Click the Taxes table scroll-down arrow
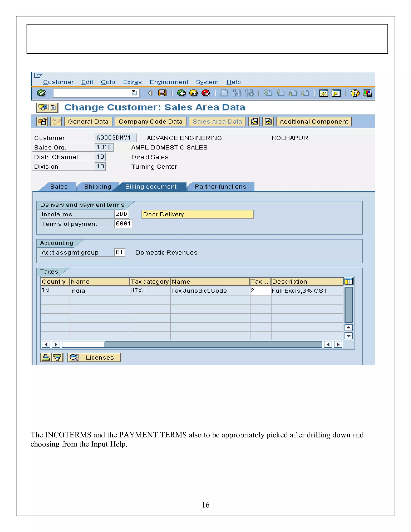The width and height of the screenshot is (411, 532). (348, 336)
